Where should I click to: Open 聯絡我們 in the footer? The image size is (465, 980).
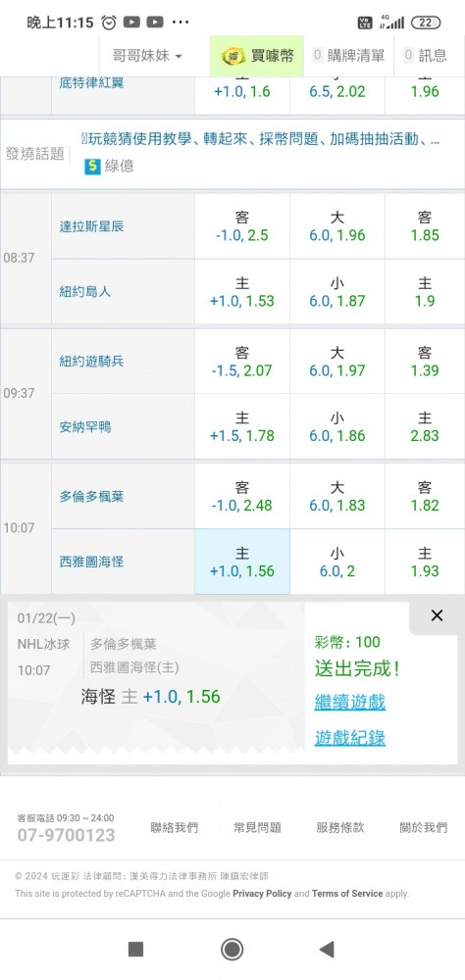[x=174, y=827]
